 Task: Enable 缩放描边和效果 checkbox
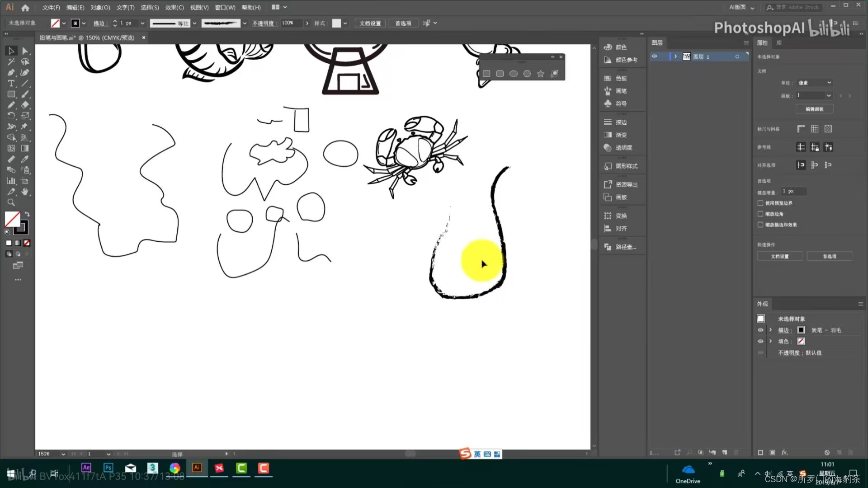pos(760,225)
